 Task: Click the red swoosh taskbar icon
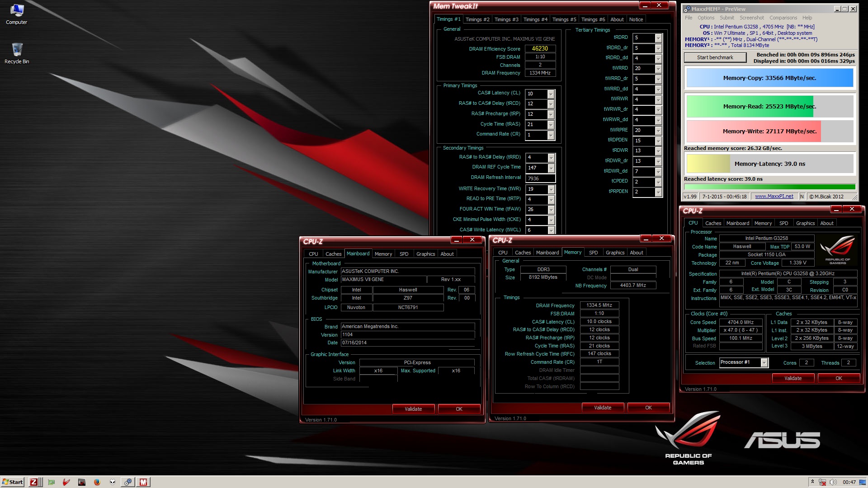[x=66, y=482]
